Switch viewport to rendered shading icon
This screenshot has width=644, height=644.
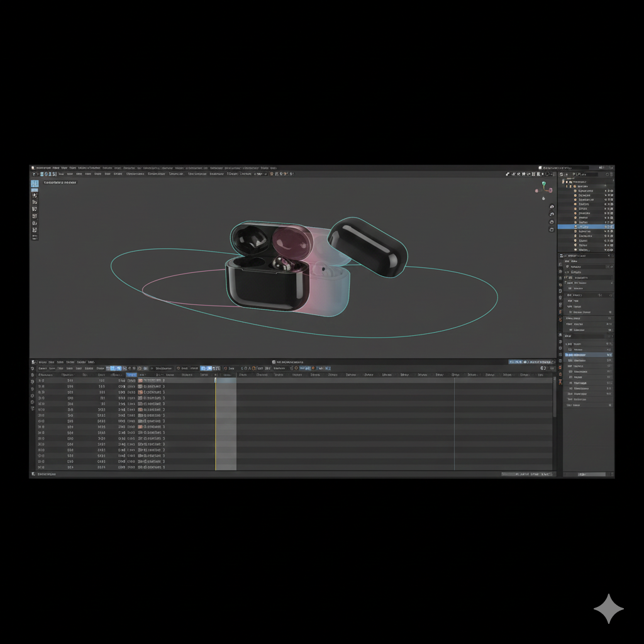pos(554,174)
